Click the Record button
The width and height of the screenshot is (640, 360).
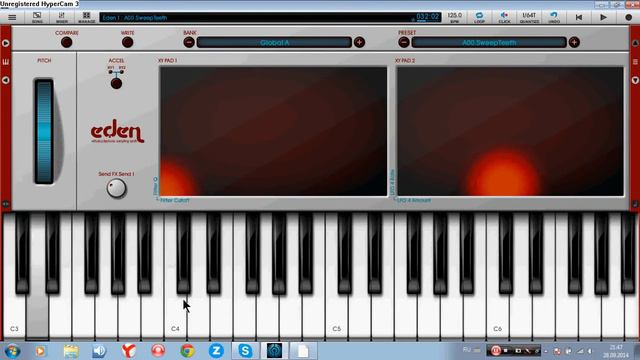coord(629,18)
